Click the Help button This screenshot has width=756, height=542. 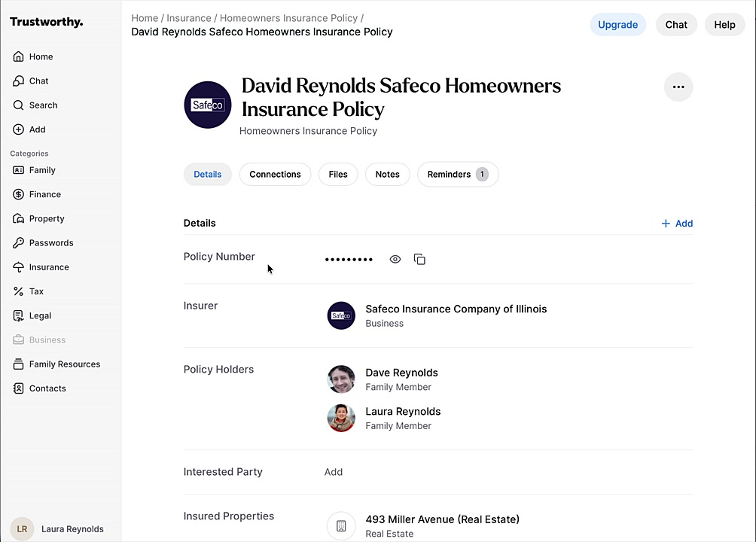coord(724,25)
